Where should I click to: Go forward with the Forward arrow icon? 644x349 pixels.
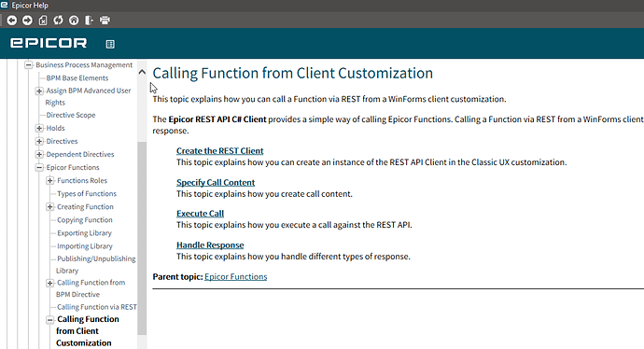tap(27, 21)
